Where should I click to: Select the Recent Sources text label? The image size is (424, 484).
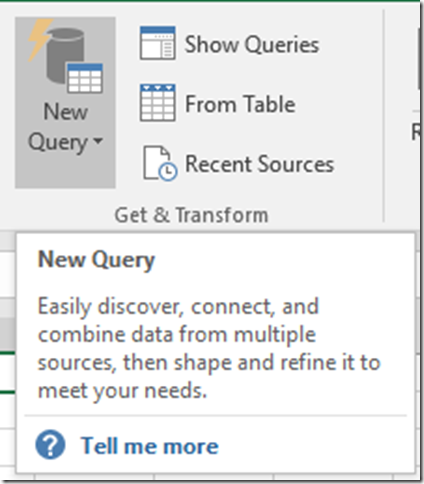coord(259,164)
